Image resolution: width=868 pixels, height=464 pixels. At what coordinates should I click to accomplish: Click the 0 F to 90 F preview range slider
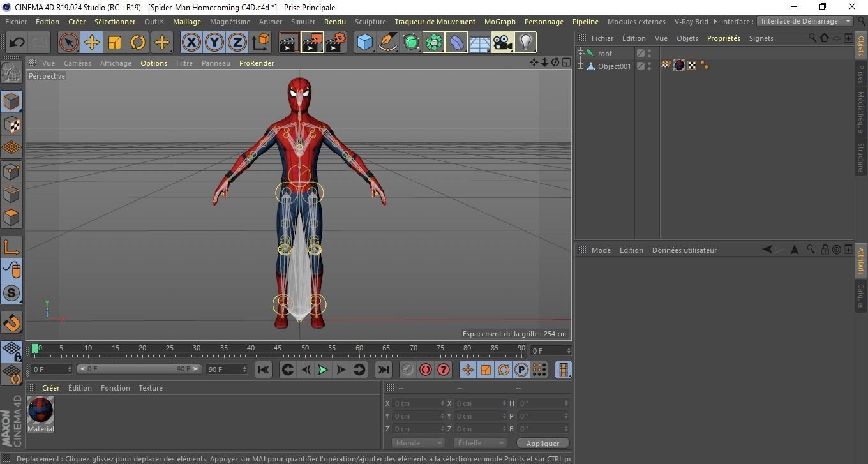(139, 369)
